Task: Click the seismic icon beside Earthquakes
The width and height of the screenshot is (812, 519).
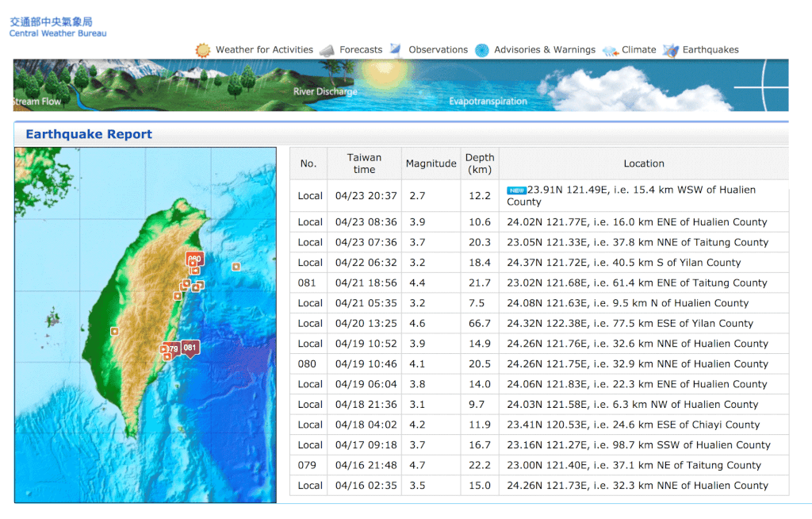Action: pos(670,50)
